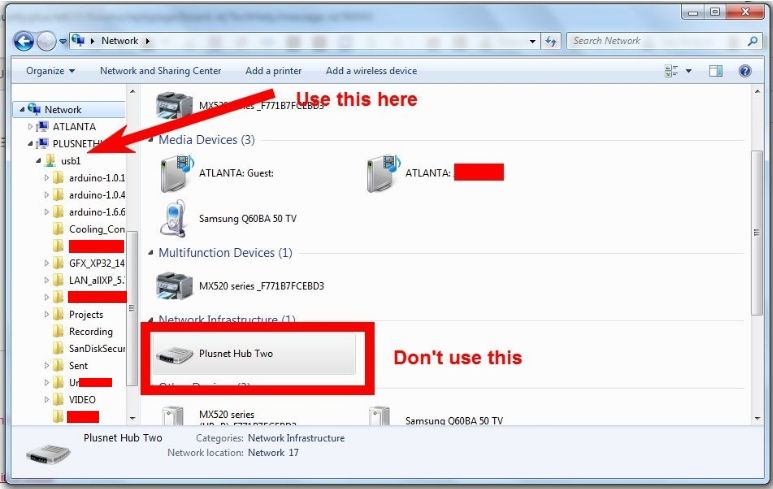Click Add a wireless device
The height and width of the screenshot is (489, 773).
(x=371, y=71)
